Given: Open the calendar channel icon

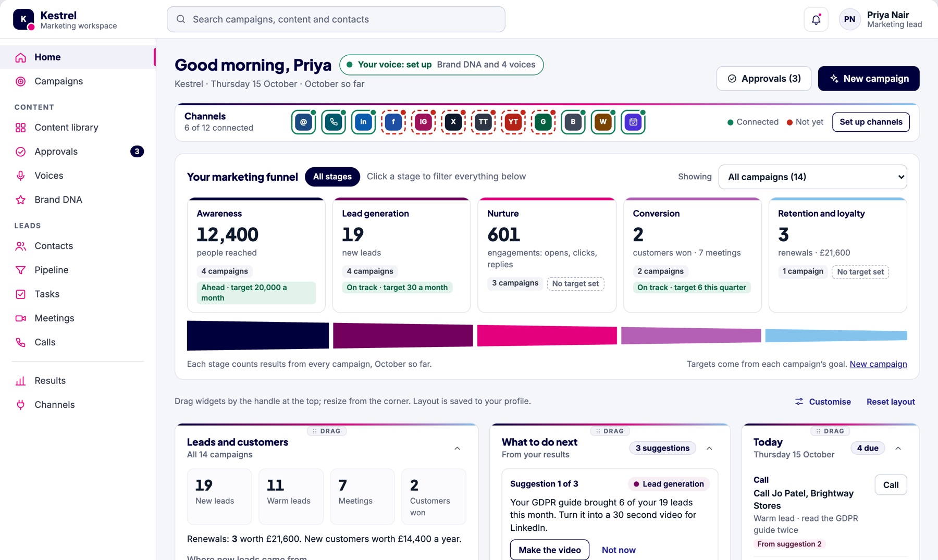Looking at the screenshot, I should coord(633,122).
